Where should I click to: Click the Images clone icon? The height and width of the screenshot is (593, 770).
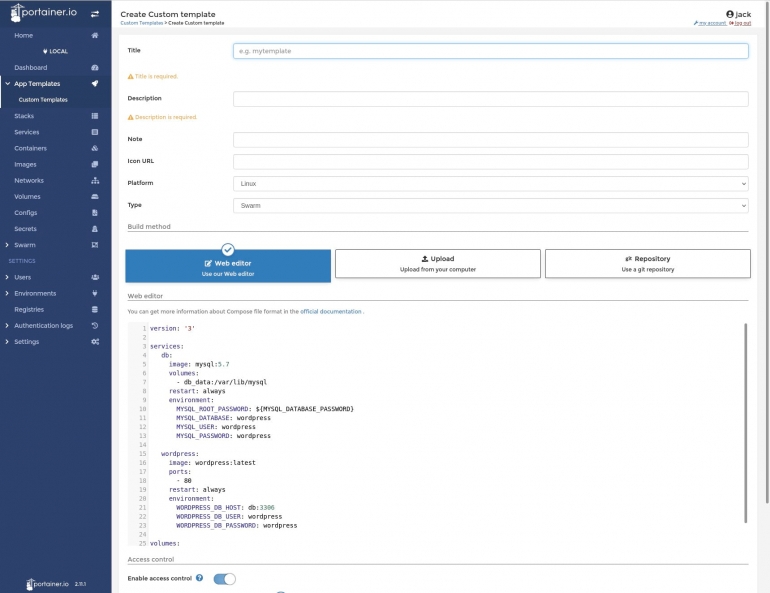coord(95,164)
